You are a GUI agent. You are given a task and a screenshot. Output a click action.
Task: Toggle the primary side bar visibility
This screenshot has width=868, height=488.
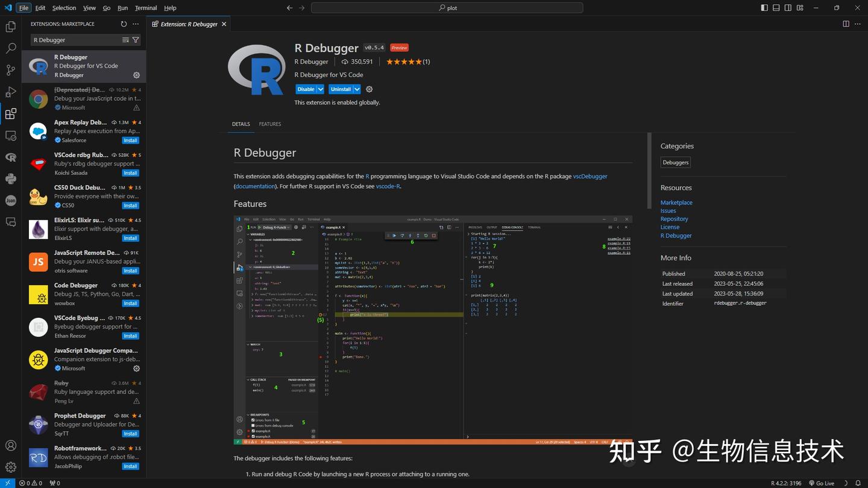pyautogui.click(x=763, y=7)
